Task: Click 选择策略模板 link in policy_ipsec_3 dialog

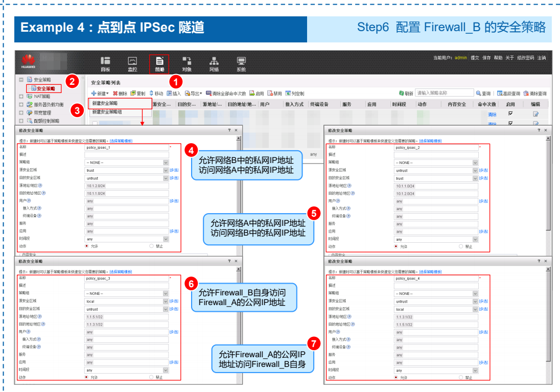Action: pos(121,271)
